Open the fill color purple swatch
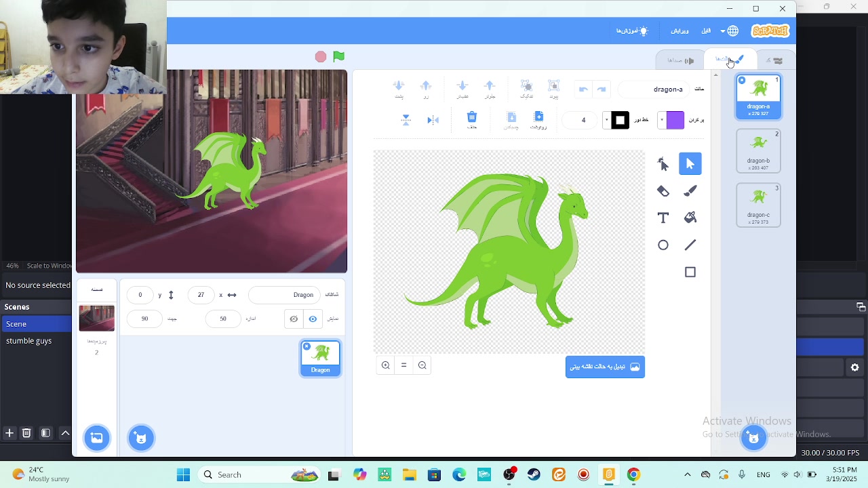The image size is (868, 488). tap(671, 120)
